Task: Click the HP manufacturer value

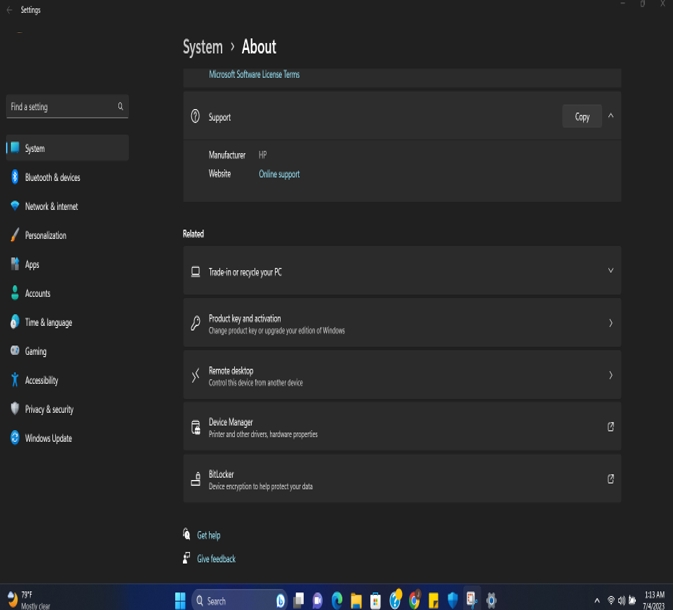Action: (263, 155)
